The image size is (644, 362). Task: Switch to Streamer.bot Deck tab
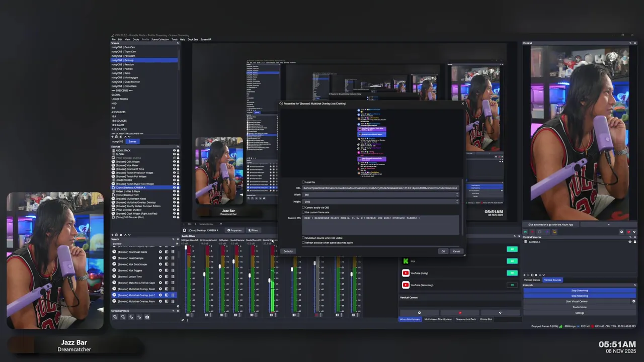[x=466, y=319]
